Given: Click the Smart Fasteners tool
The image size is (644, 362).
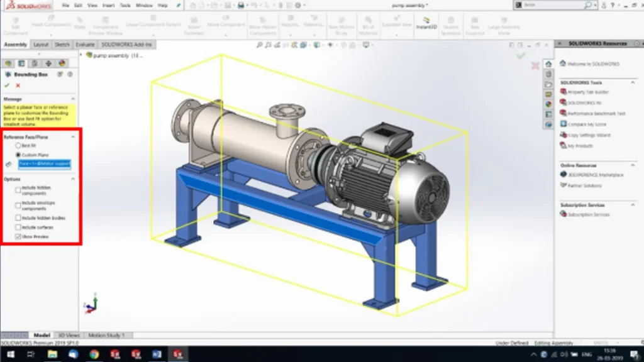Looking at the screenshot, I should tap(194, 26).
